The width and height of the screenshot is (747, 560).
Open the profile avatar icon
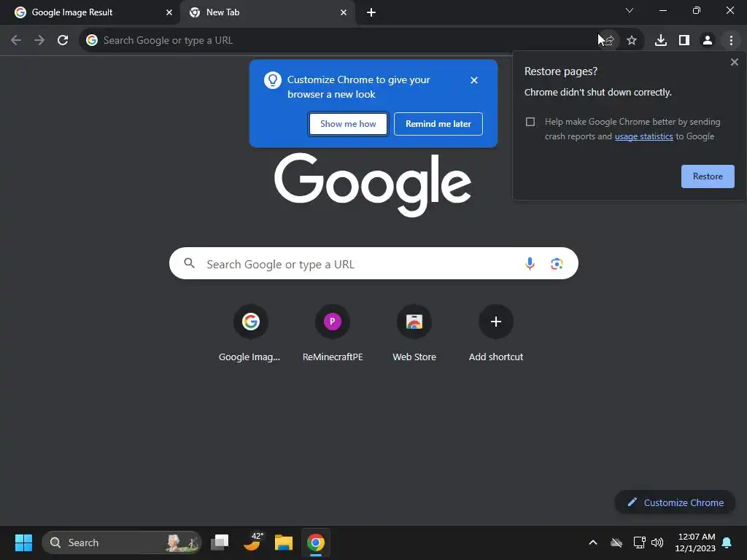click(x=708, y=41)
